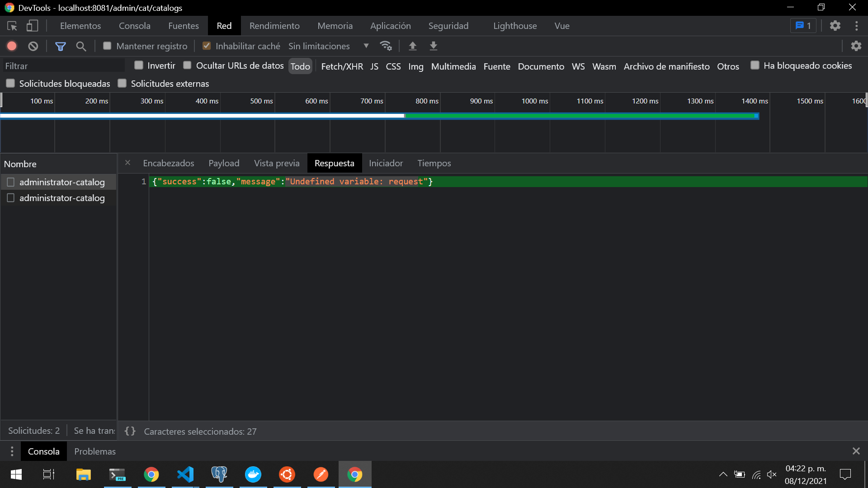This screenshot has width=868, height=488.
Task: Switch drawer to the Problemas tab
Action: (x=95, y=451)
